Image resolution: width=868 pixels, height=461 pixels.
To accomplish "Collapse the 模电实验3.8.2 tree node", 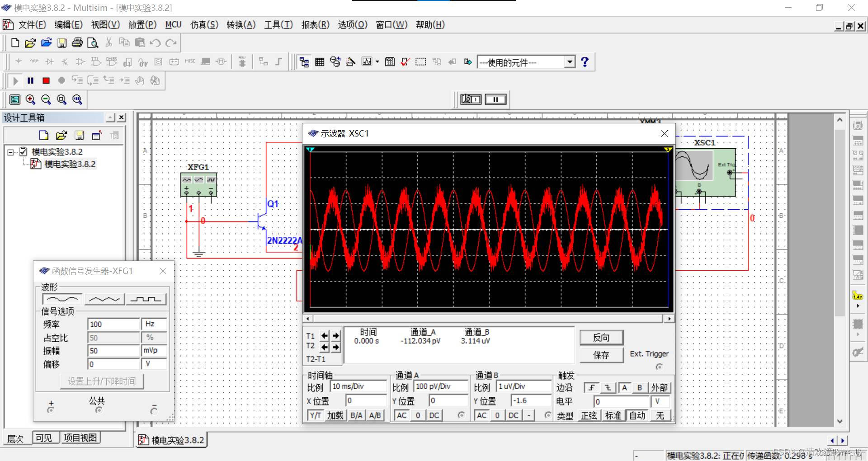I will [10, 152].
